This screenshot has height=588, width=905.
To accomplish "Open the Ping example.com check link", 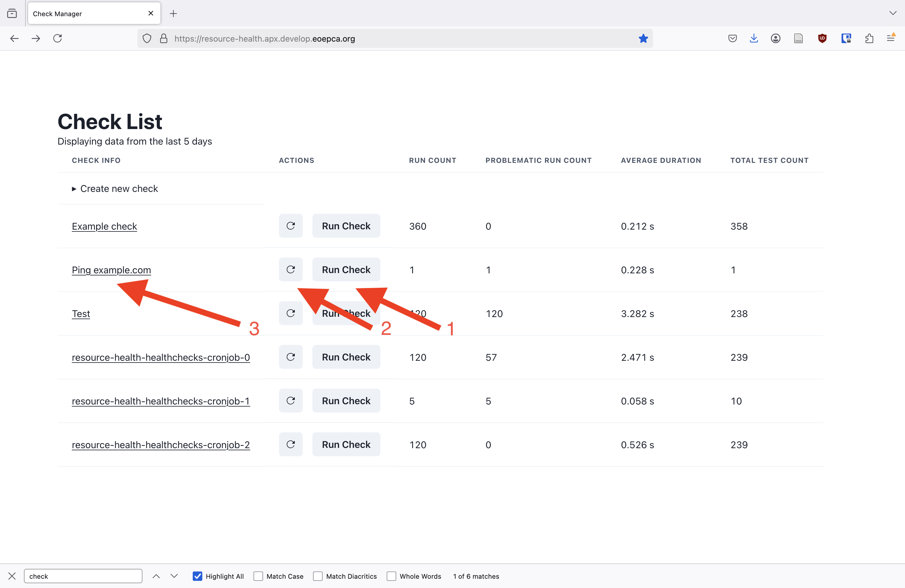I will pyautogui.click(x=111, y=270).
